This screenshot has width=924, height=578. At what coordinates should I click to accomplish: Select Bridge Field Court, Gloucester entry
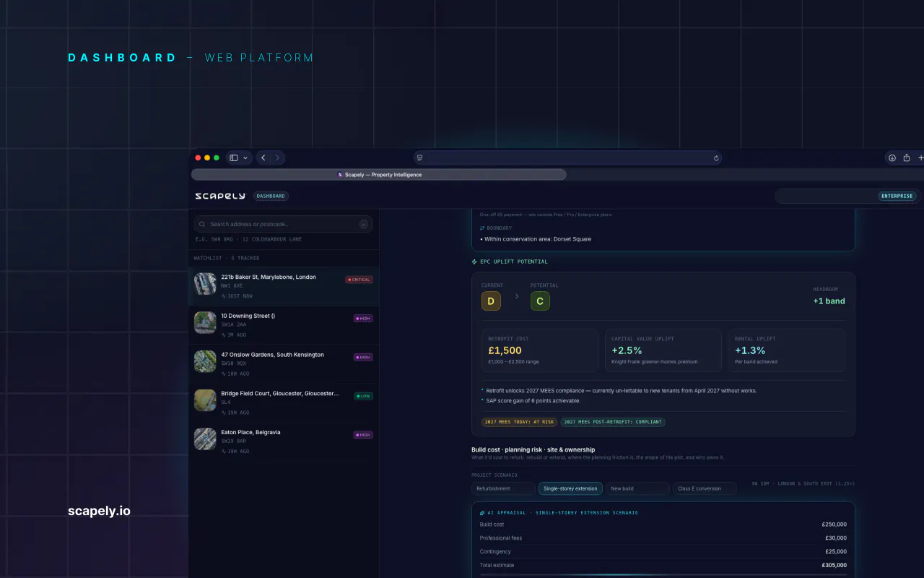[284, 402]
